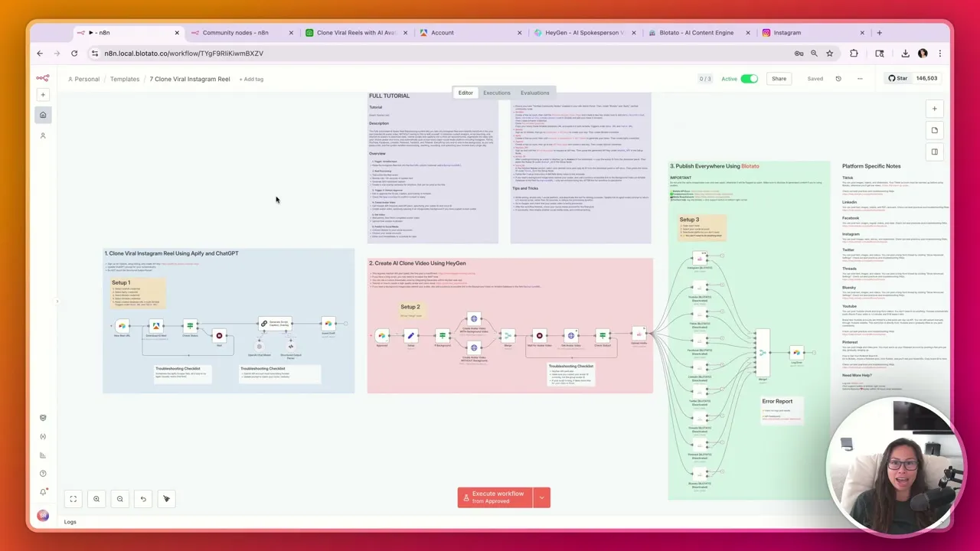Open the notifications bell icon
This screenshot has width=980, height=551.
[x=43, y=492]
